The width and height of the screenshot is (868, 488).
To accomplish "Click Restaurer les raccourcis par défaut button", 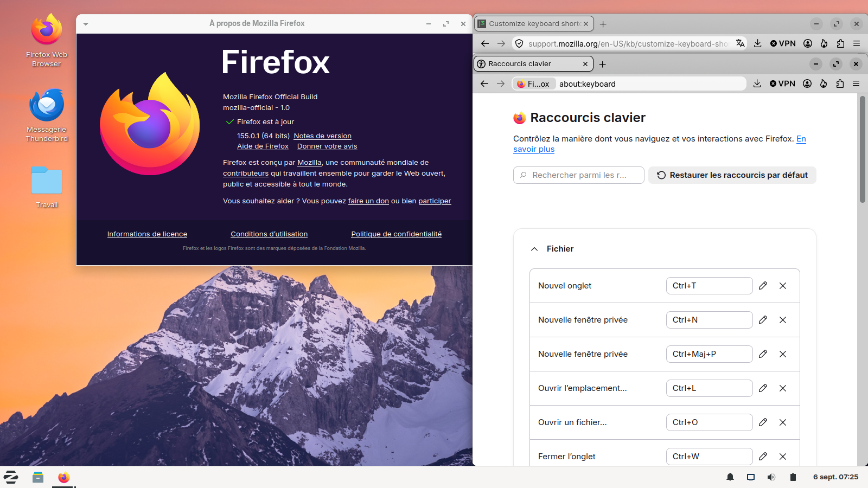I will (732, 175).
